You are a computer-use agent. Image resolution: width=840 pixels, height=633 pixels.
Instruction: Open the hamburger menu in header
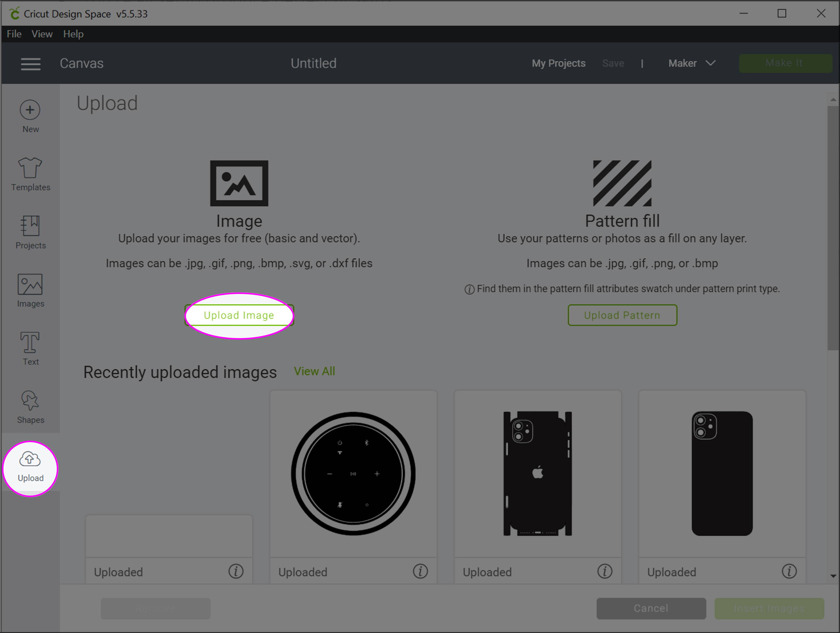(x=31, y=64)
